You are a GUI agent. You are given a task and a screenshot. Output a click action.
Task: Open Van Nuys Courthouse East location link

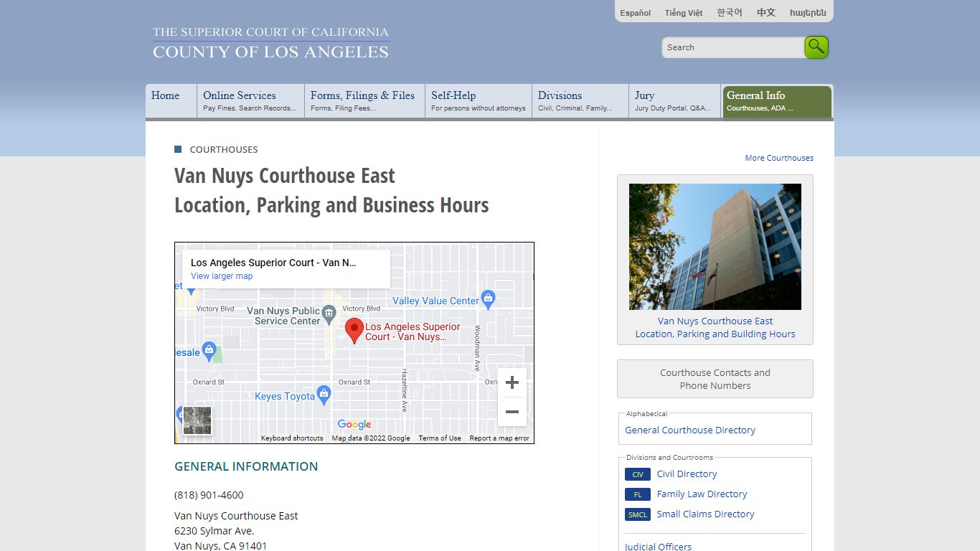click(715, 327)
